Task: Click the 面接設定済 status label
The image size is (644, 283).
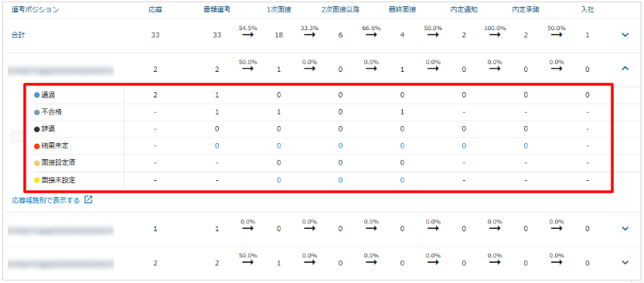Action: click(58, 162)
